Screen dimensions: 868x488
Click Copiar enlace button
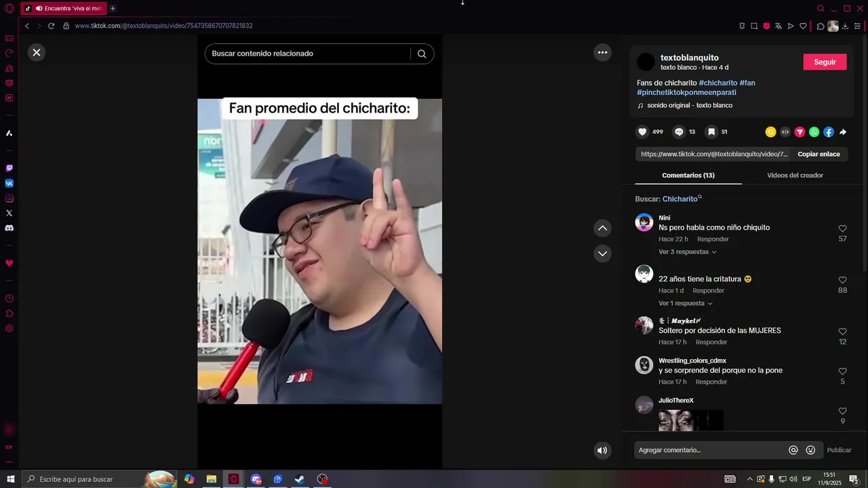click(818, 154)
